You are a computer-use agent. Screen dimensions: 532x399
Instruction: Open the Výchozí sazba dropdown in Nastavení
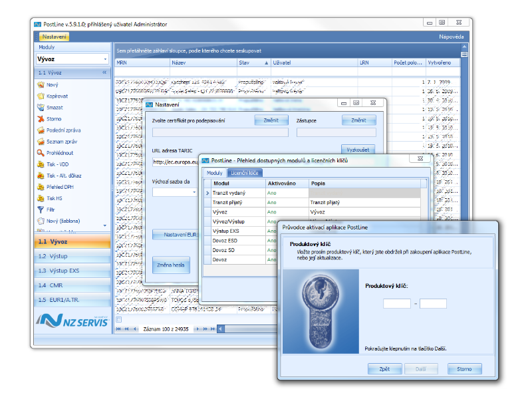(194, 192)
